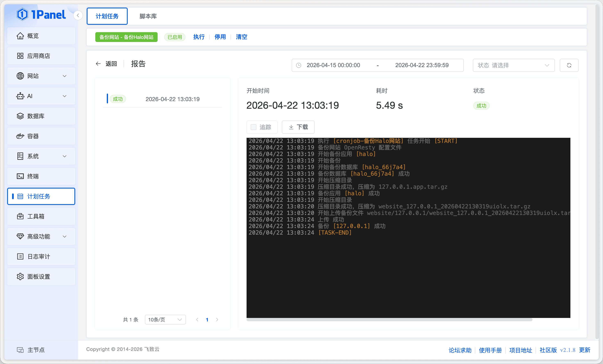Screen dimensions: 603x364
Task: Switch to the 脚本库 tab
Action: pos(148,16)
